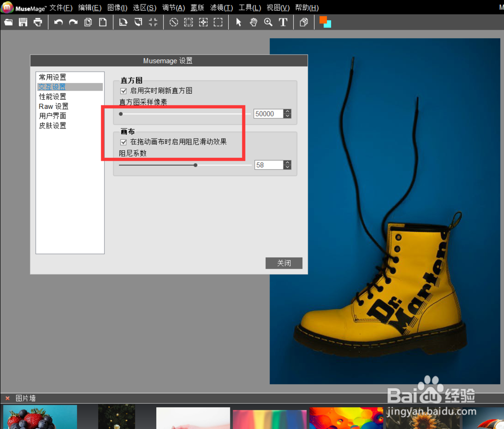Open the 蒙版 menu
Image resolution: width=504 pixels, height=429 pixels.
pos(198,8)
